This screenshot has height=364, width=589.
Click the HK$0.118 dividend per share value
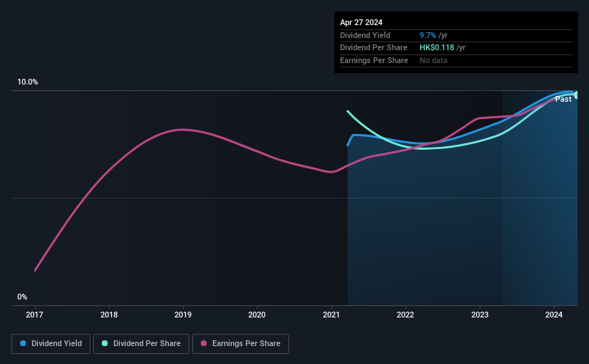[437, 48]
